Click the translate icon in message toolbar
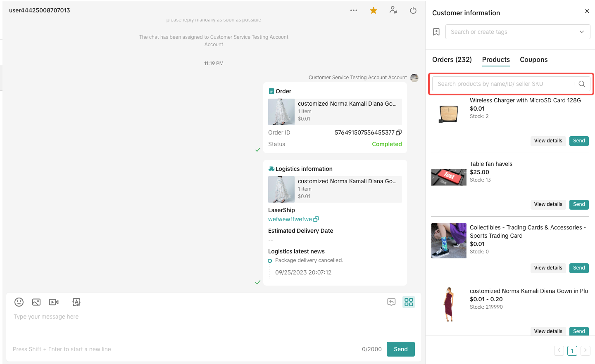 click(x=76, y=302)
